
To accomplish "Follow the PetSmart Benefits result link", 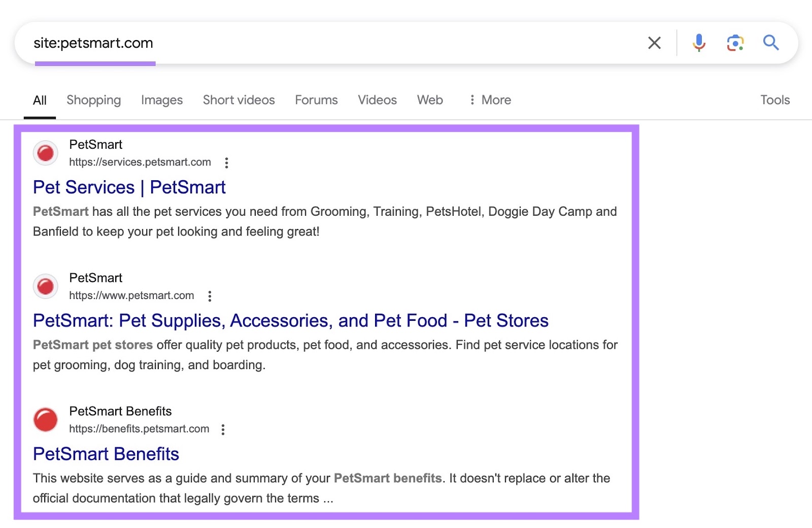I will 106,454.
